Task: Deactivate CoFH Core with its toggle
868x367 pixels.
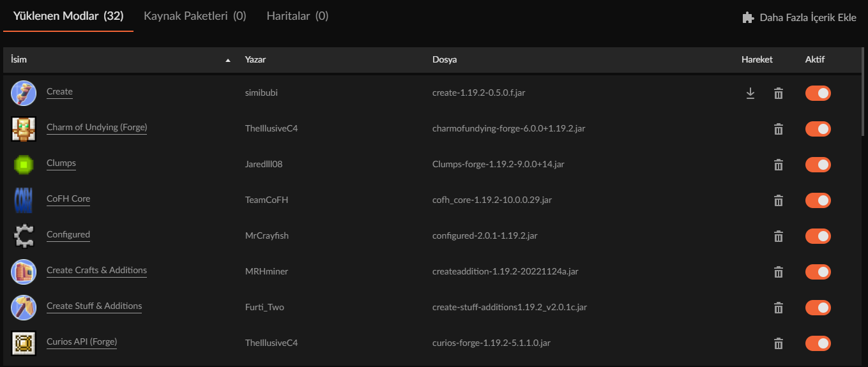Action: 818,200
